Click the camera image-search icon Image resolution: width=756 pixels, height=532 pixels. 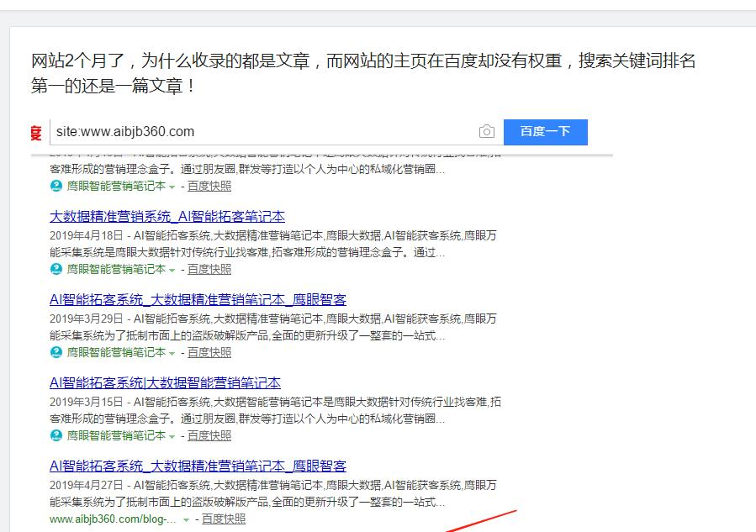click(x=487, y=132)
